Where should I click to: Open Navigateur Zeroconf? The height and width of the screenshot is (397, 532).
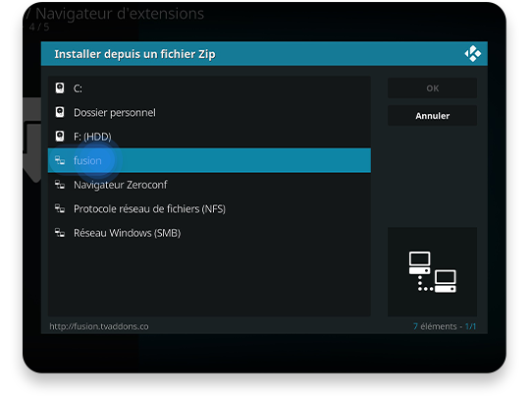coord(209,185)
